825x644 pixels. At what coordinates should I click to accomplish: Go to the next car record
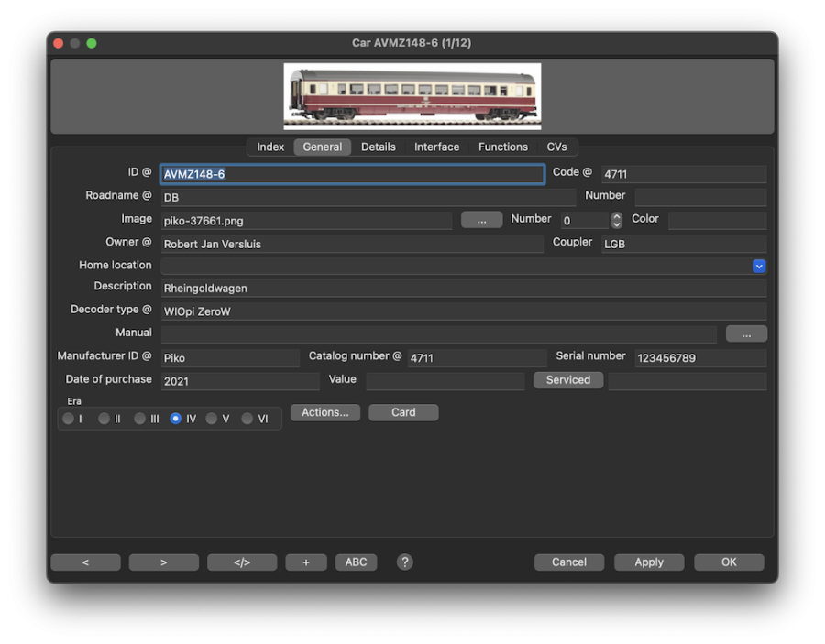pos(163,562)
